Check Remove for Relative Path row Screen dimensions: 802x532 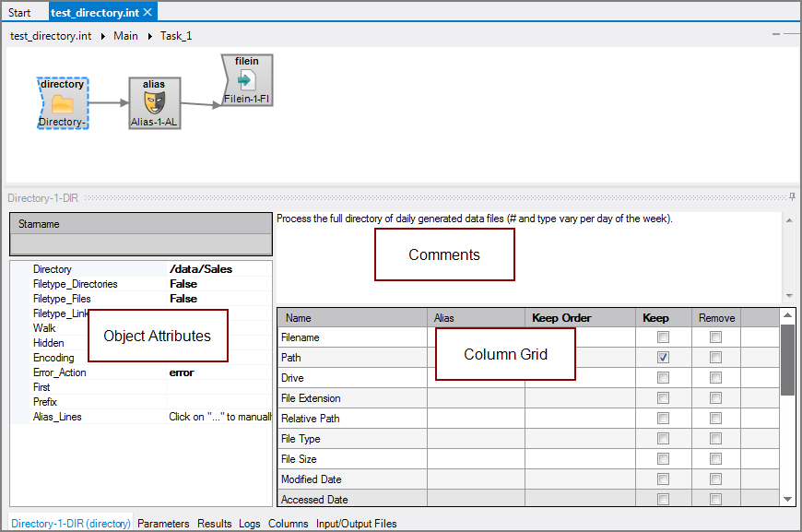tap(715, 418)
